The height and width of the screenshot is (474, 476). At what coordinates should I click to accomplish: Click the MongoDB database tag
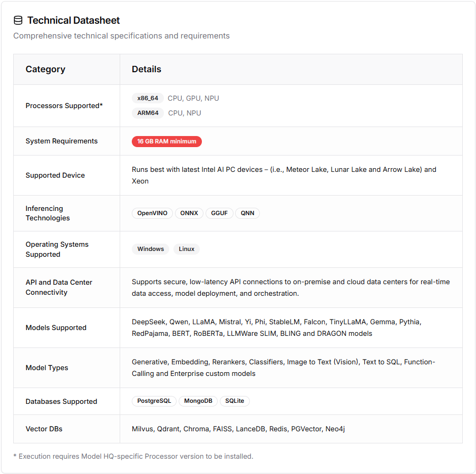[198, 401]
